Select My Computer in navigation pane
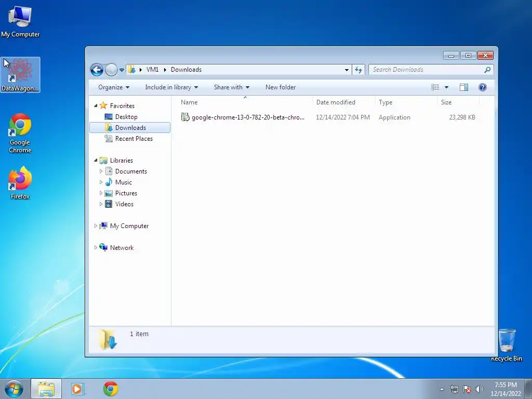The image size is (532, 399). coord(129,226)
